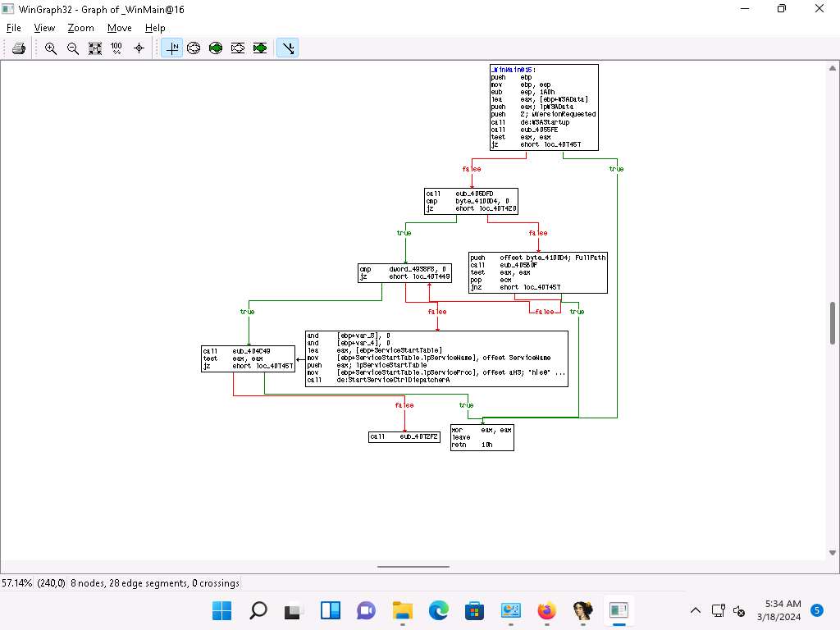Image resolution: width=840 pixels, height=630 pixels.
Task: Click the Print graph icon
Action: click(18, 48)
